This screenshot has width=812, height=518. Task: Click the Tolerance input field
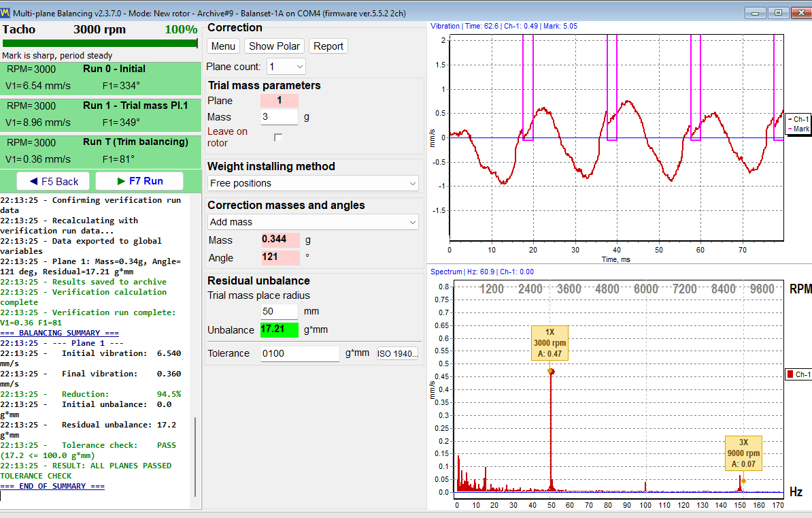coord(300,354)
